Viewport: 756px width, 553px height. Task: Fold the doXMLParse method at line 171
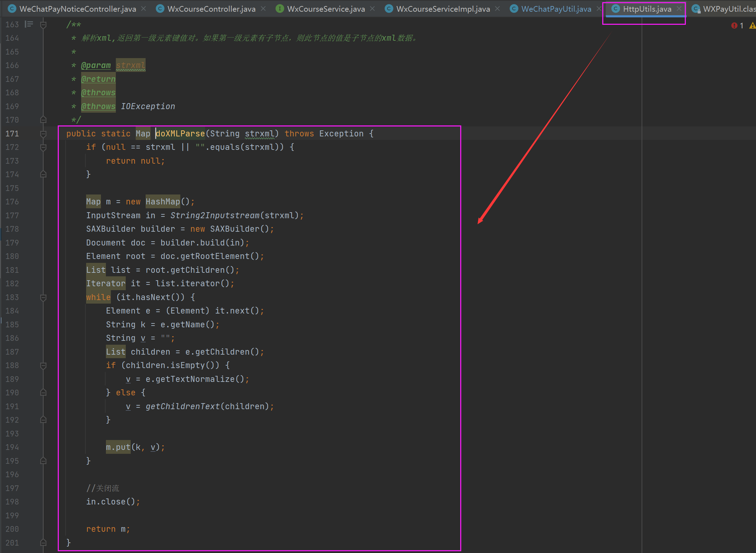[43, 134]
